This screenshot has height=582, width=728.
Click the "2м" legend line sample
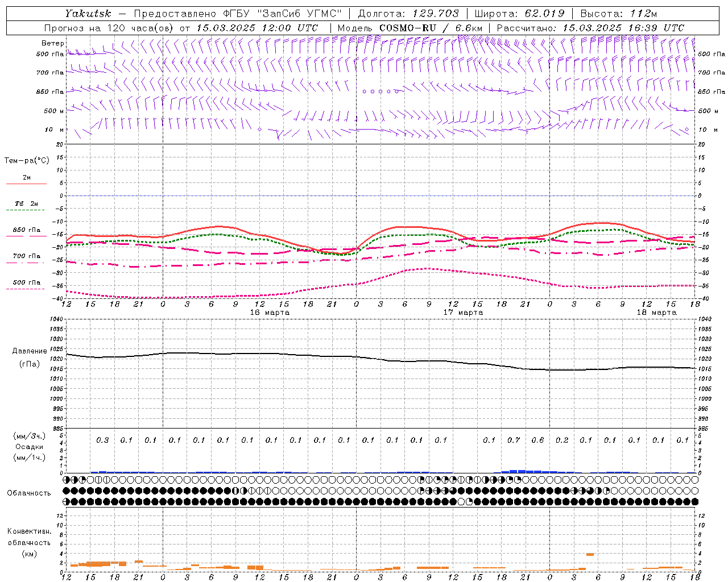[x=26, y=184]
